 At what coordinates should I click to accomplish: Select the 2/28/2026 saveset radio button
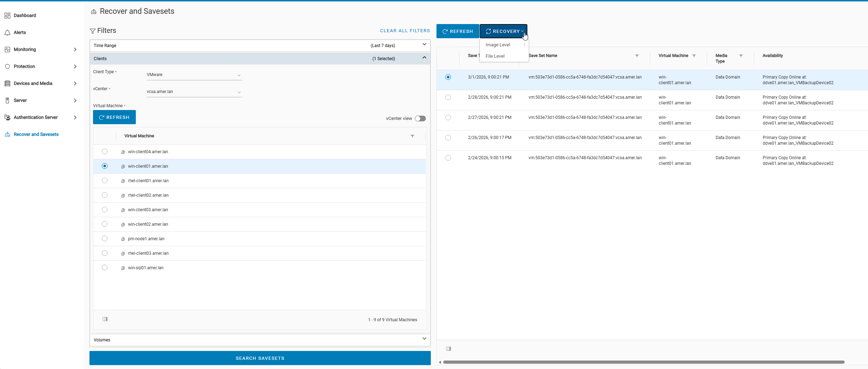448,97
